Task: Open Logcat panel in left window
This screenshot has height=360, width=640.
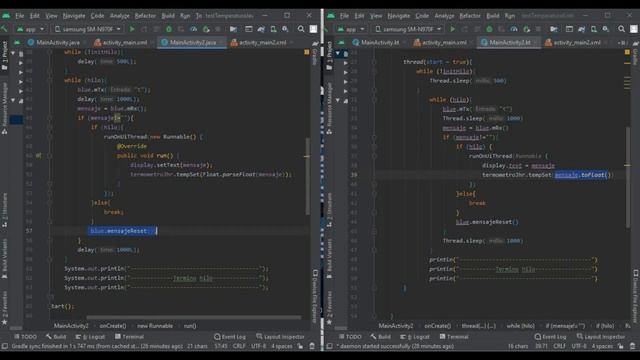Action: [90, 337]
